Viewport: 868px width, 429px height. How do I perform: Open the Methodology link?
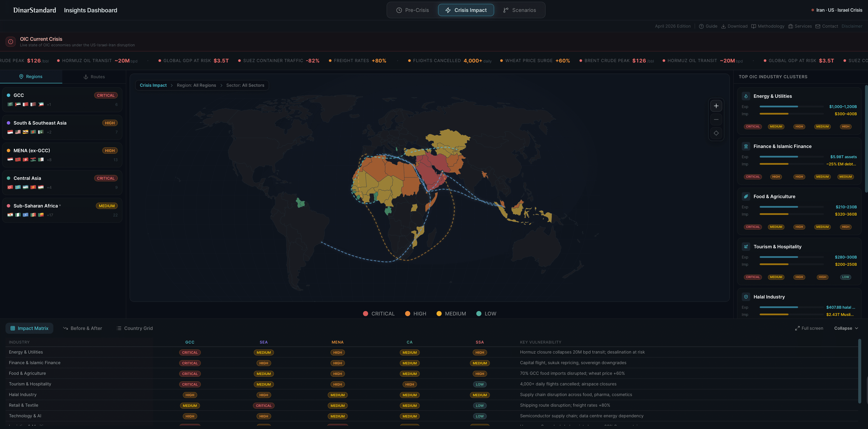coord(768,26)
